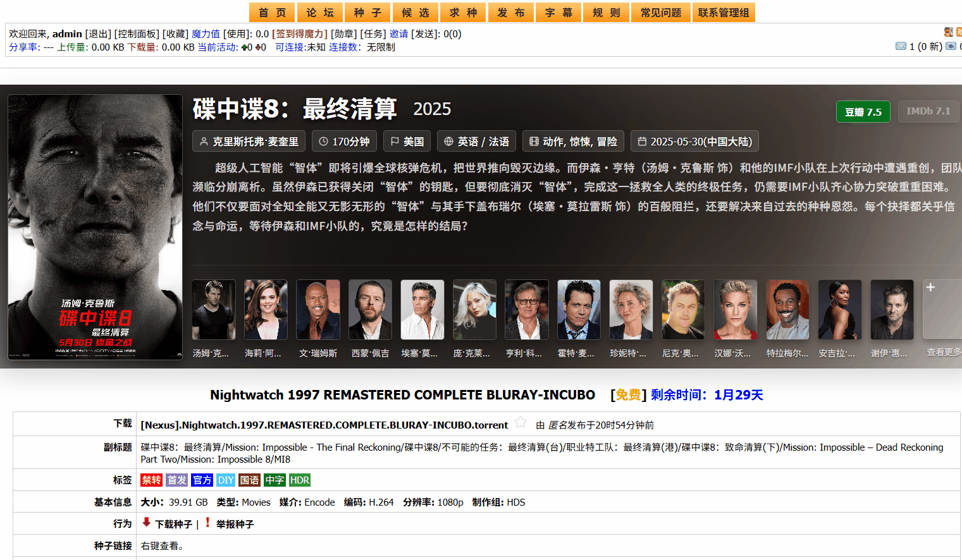The width and height of the screenshot is (962, 560).
Task: Open the 任务 tasks link
Action: (x=373, y=34)
